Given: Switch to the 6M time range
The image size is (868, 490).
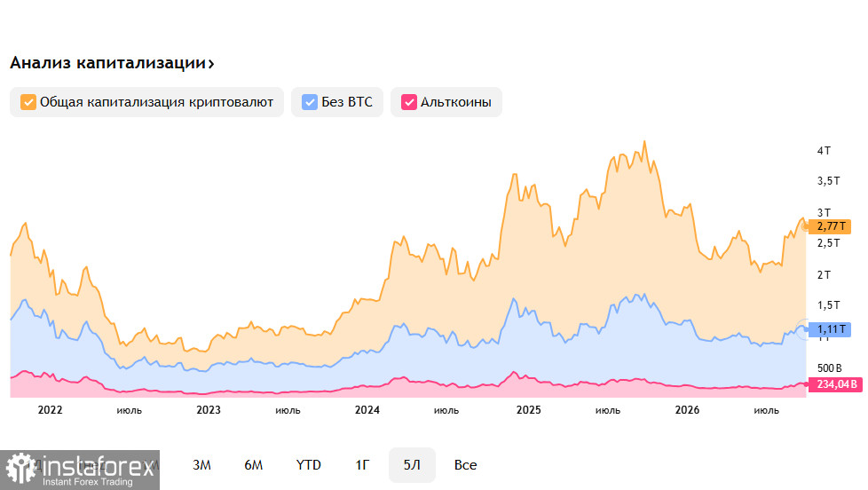Looking at the screenshot, I should tap(254, 465).
